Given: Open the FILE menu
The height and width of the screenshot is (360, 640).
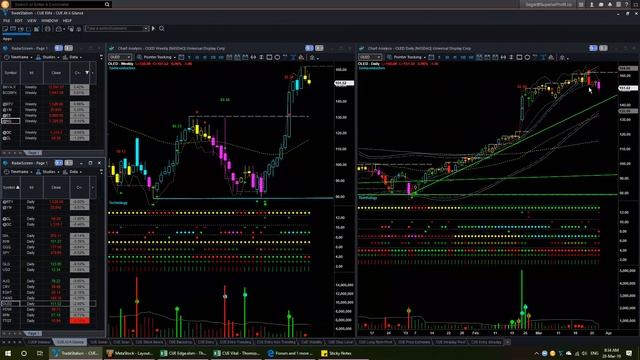Looking at the screenshot, I should (x=7, y=20).
